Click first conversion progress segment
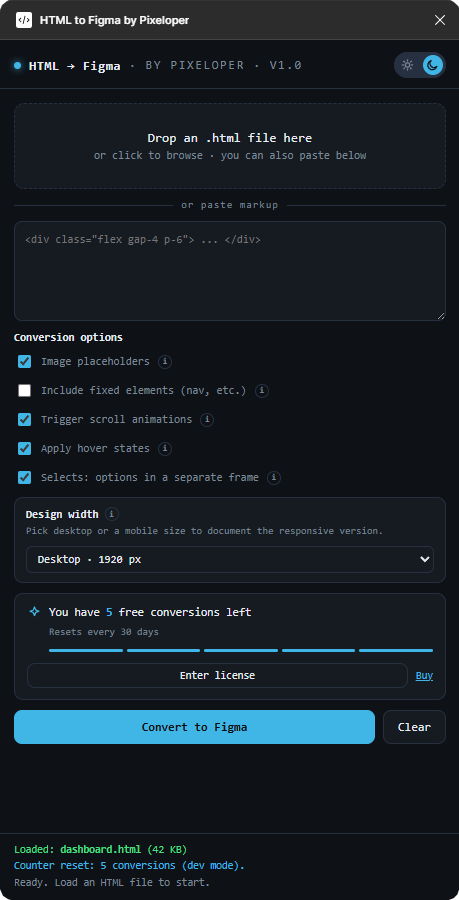The width and height of the screenshot is (459, 900). tap(86, 650)
